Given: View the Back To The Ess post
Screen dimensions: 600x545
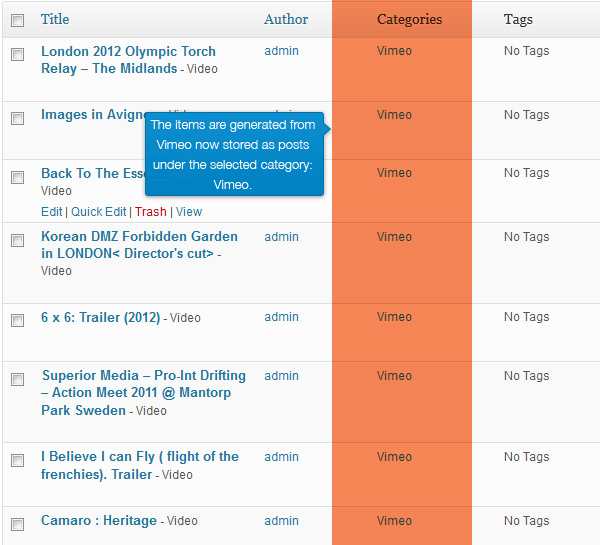Looking at the screenshot, I should click(189, 212).
